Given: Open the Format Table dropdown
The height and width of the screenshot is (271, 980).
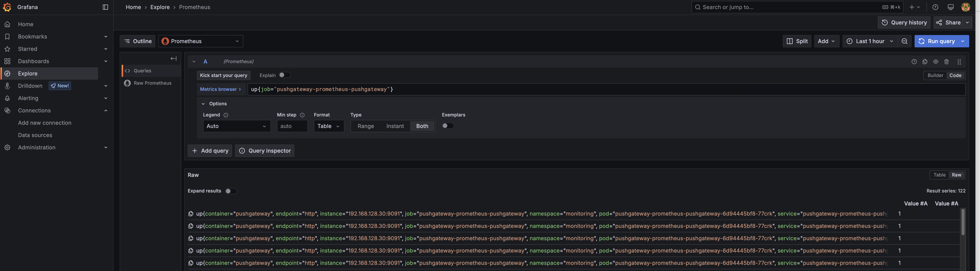Looking at the screenshot, I should [x=329, y=126].
